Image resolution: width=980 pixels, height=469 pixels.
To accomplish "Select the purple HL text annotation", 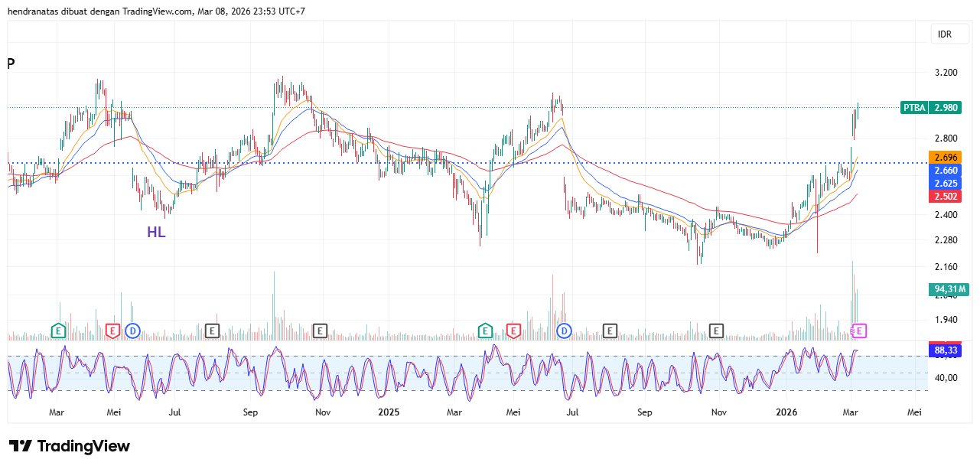I will point(156,232).
